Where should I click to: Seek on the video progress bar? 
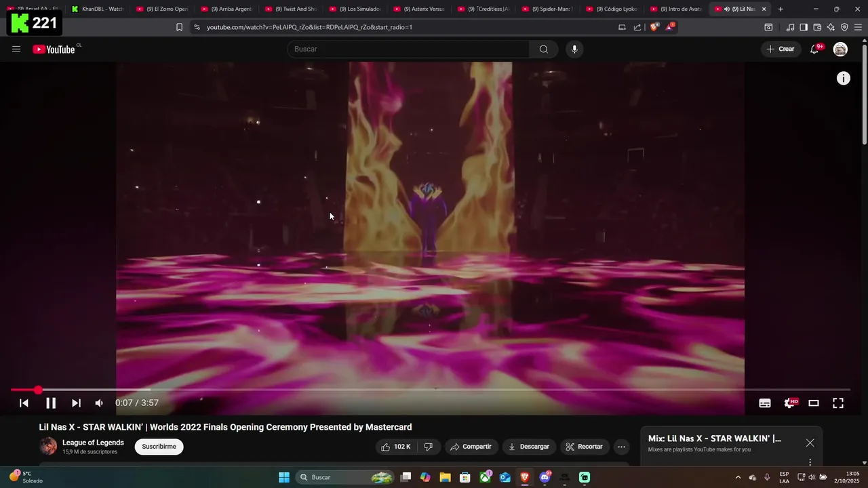tap(431, 390)
